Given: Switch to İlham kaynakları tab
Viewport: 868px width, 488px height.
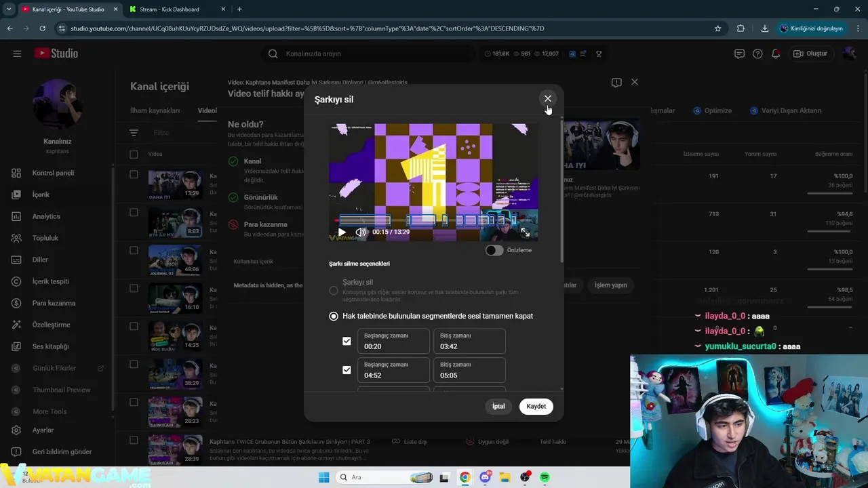Looking at the screenshot, I should click(155, 110).
